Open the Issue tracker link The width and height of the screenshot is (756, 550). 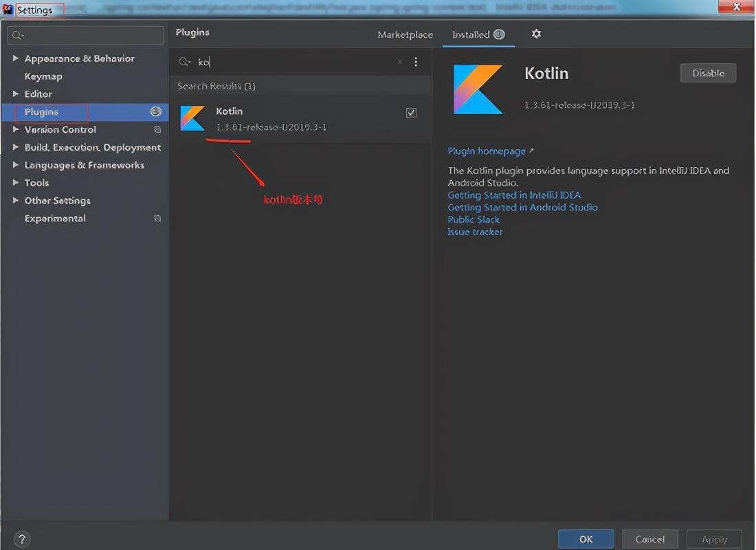coord(475,232)
